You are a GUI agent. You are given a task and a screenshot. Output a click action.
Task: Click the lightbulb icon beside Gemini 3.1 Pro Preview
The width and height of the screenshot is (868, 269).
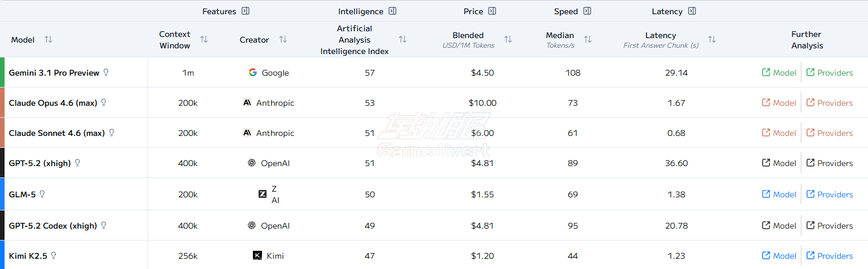[106, 73]
